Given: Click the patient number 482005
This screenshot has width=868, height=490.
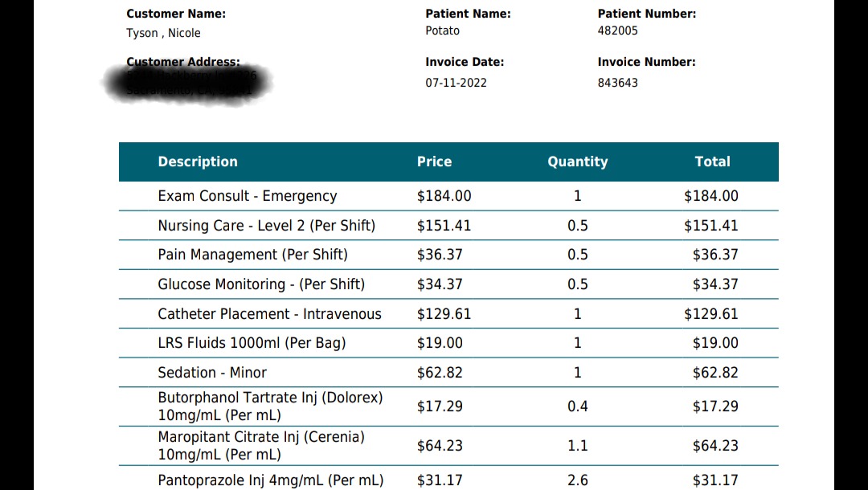Looking at the screenshot, I should click(618, 31).
